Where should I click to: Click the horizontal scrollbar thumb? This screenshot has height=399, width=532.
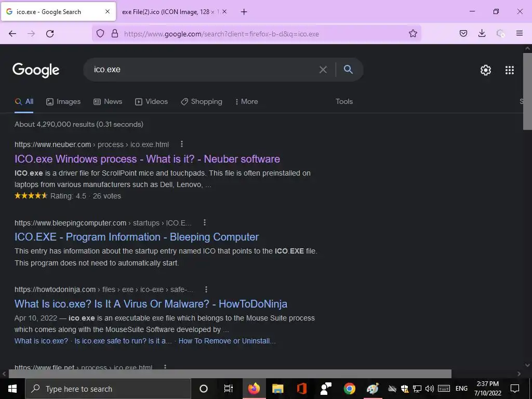[x=230, y=374]
